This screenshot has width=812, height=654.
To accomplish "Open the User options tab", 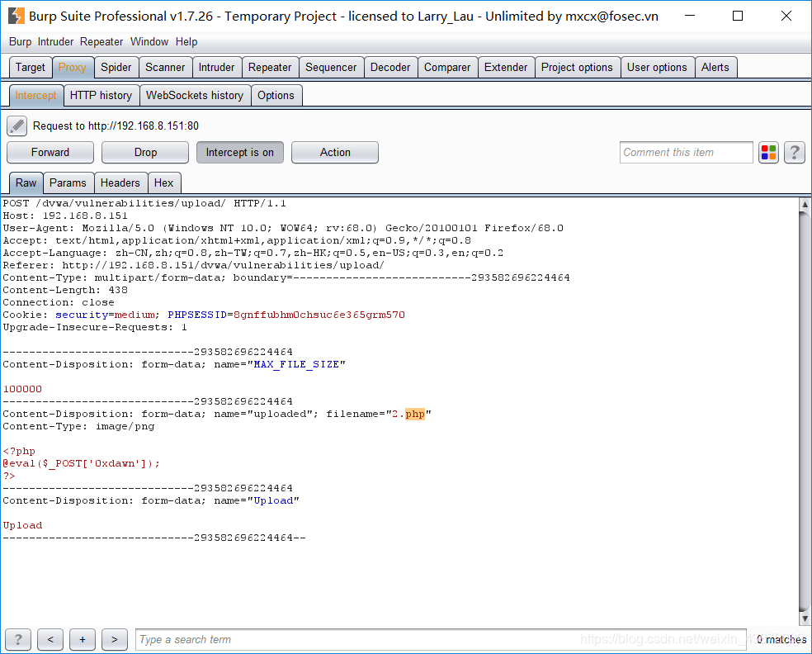I will (657, 68).
